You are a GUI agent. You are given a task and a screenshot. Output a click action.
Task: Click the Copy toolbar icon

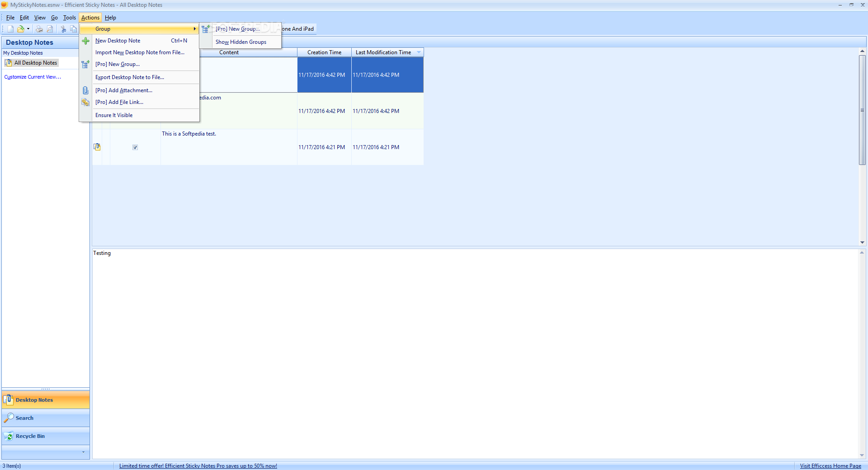pyautogui.click(x=73, y=29)
